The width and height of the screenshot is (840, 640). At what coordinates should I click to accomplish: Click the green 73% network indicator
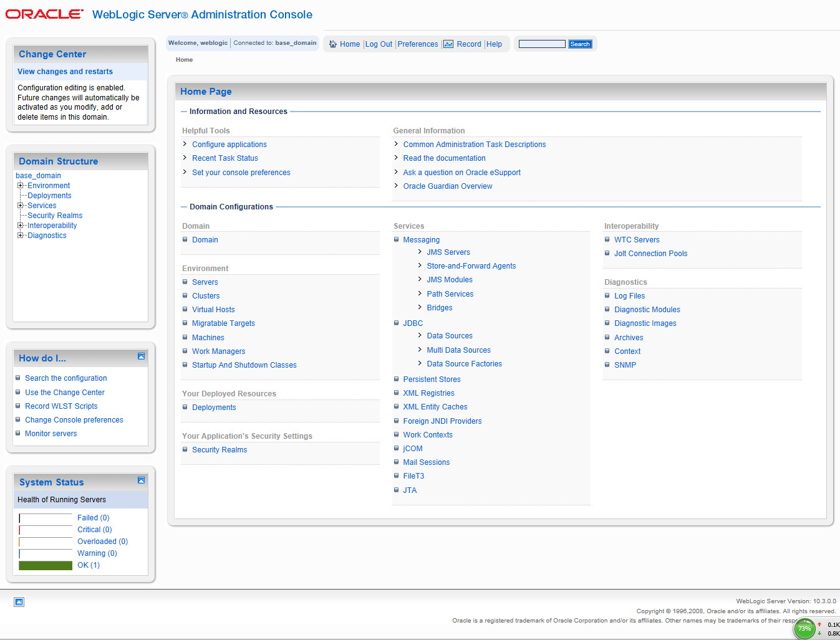coord(804,628)
